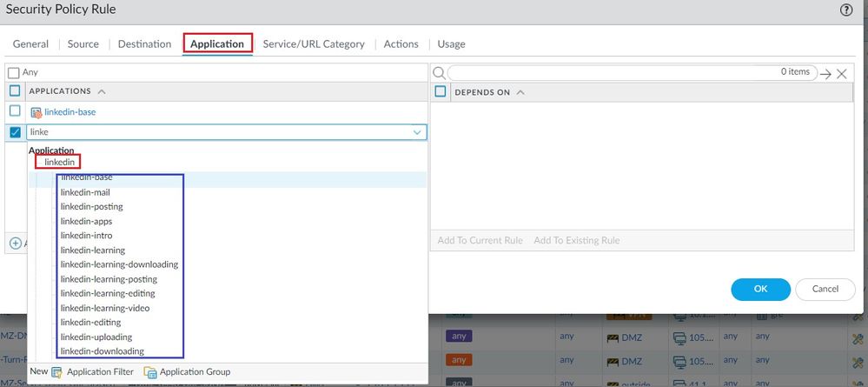This screenshot has width=868, height=387.
Task: Click the orange any tag in background table
Action: pyautogui.click(x=459, y=360)
